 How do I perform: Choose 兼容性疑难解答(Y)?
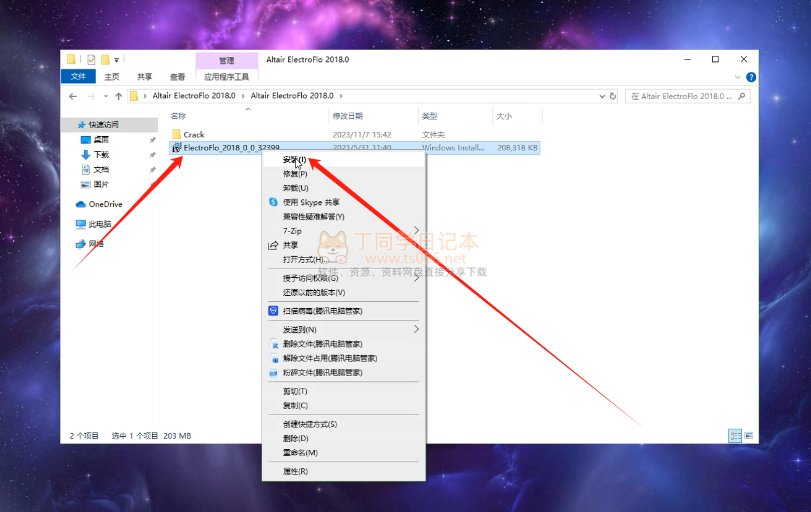(344, 217)
